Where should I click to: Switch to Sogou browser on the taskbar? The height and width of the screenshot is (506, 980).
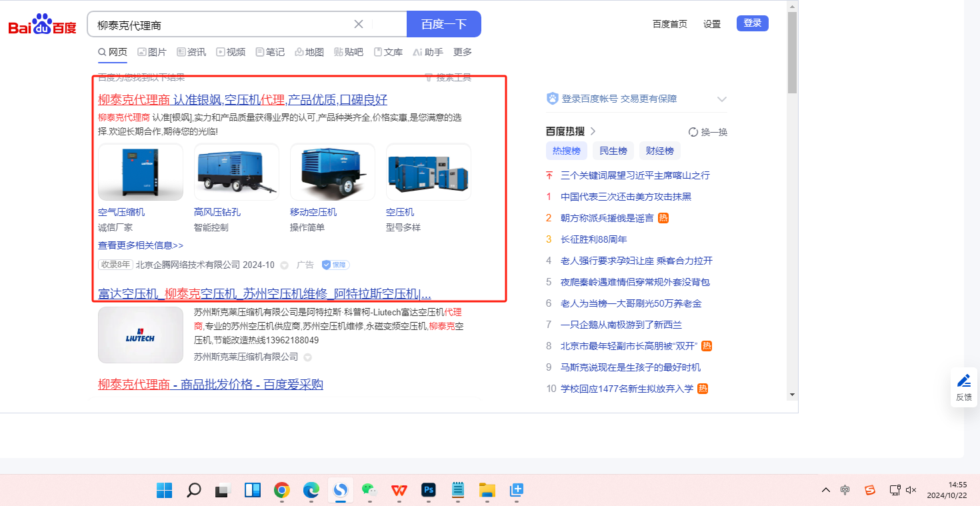coord(341,491)
